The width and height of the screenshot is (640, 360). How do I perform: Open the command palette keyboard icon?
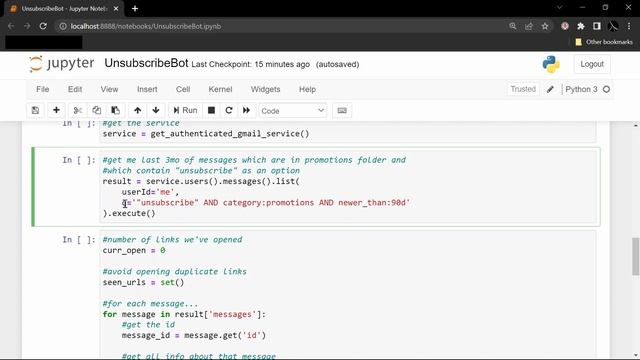click(342, 110)
